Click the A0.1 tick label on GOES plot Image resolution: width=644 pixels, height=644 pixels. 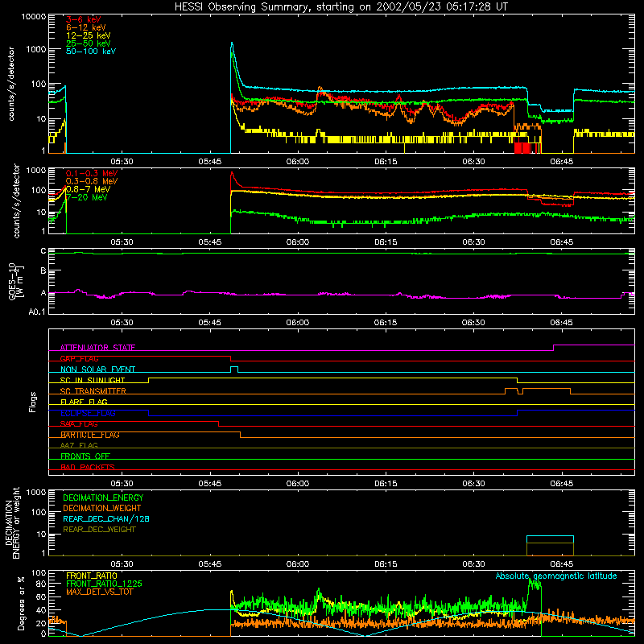37,312
